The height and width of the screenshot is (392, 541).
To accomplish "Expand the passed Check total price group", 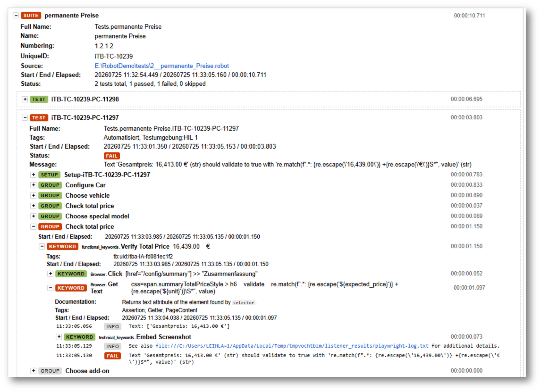I will tap(33, 206).
